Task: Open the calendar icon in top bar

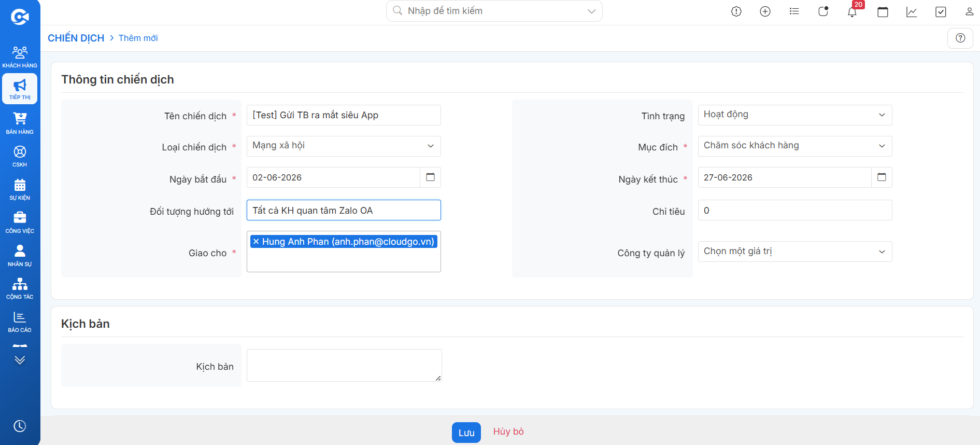Action: [883, 11]
